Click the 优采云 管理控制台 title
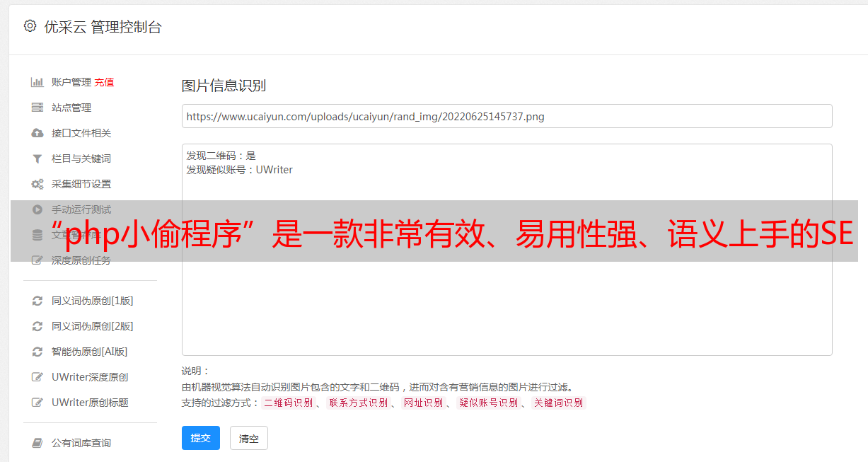Image resolution: width=868 pixels, height=462 pixels. [103, 27]
